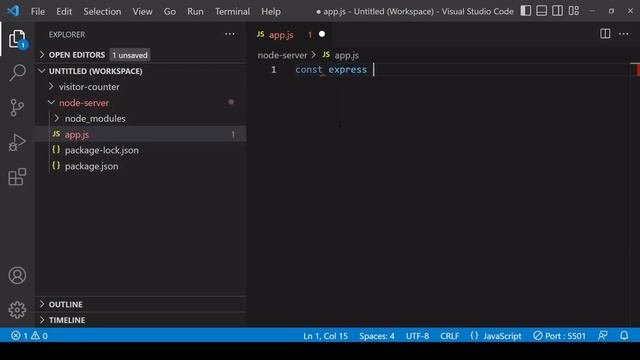This screenshot has width=640, height=360.
Task: Open the Accounts menu
Action: coord(17,276)
